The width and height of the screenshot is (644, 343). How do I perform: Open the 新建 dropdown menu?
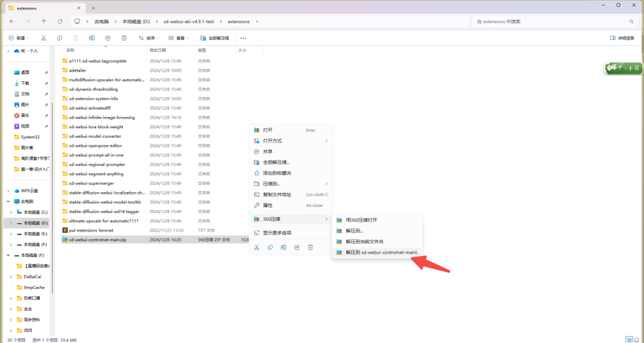[19, 38]
